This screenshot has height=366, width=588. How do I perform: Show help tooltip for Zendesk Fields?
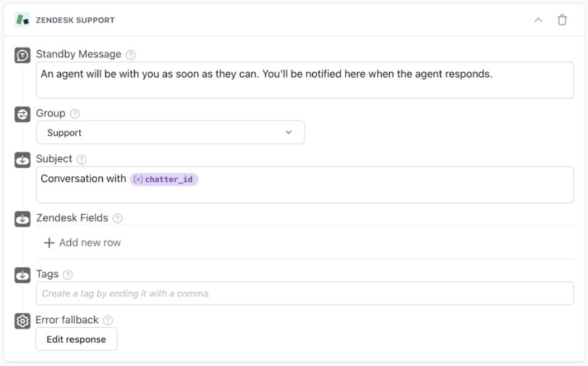[117, 219]
